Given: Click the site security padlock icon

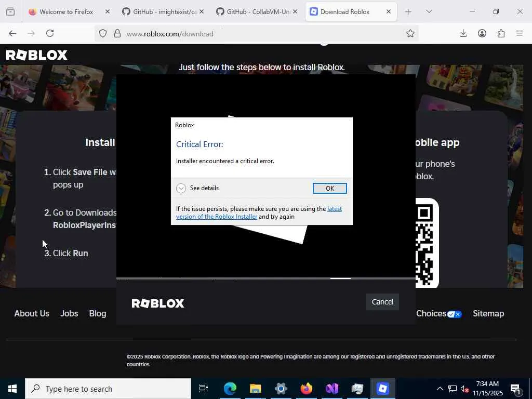Looking at the screenshot, I should coord(117,34).
